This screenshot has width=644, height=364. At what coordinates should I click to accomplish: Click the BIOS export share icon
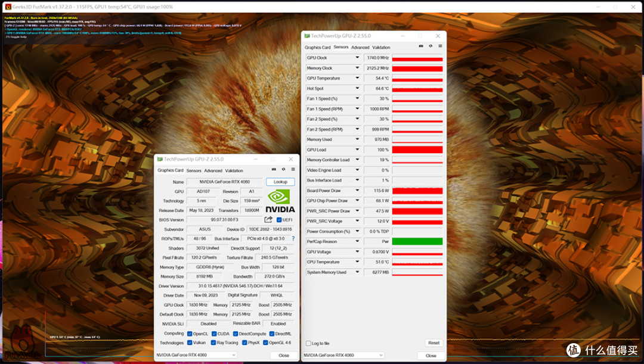coord(268,220)
